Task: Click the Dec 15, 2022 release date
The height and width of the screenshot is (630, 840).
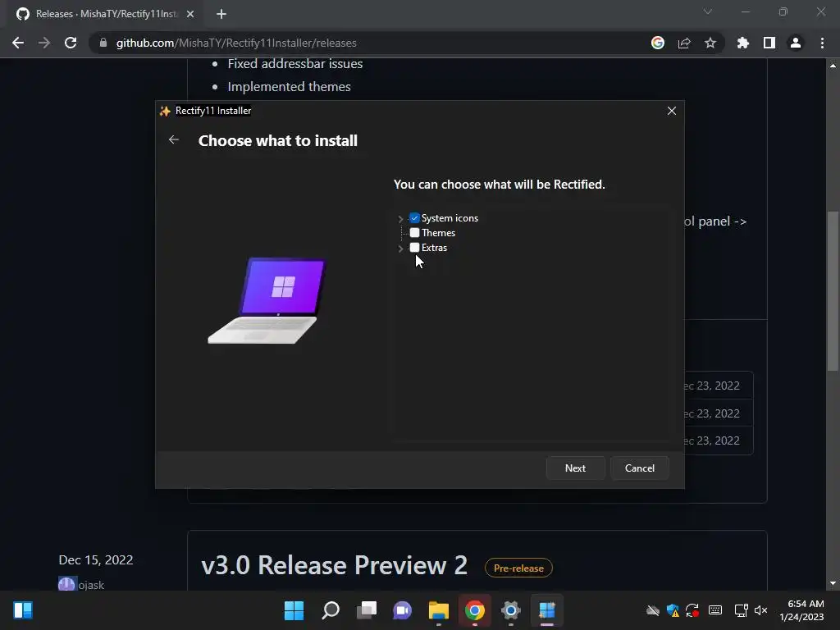Action: pyautogui.click(x=96, y=559)
